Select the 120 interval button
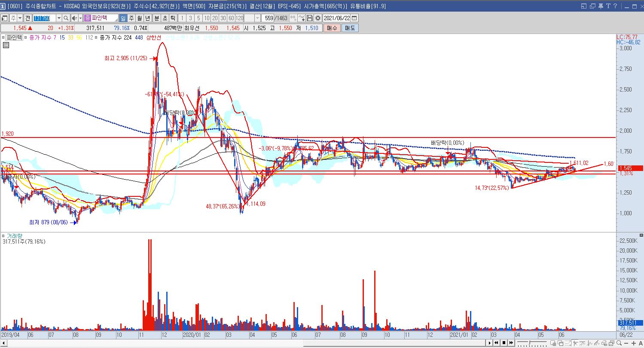This screenshot has width=644, height=348. click(x=239, y=18)
